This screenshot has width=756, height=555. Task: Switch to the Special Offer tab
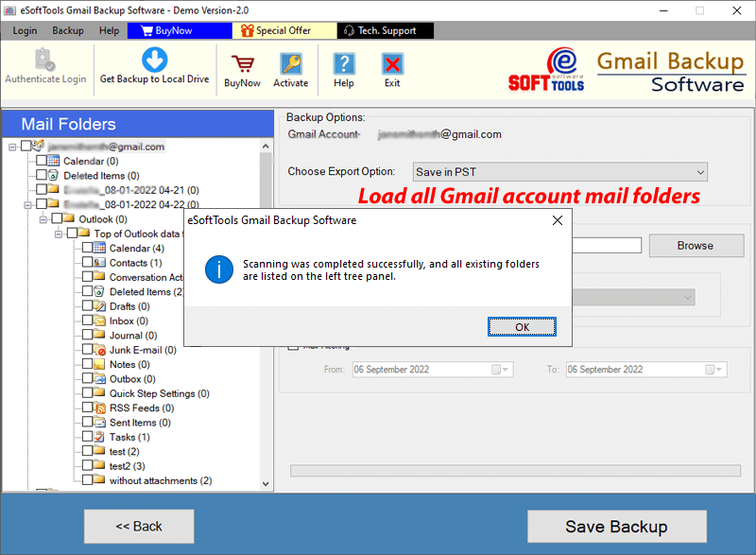pos(283,30)
